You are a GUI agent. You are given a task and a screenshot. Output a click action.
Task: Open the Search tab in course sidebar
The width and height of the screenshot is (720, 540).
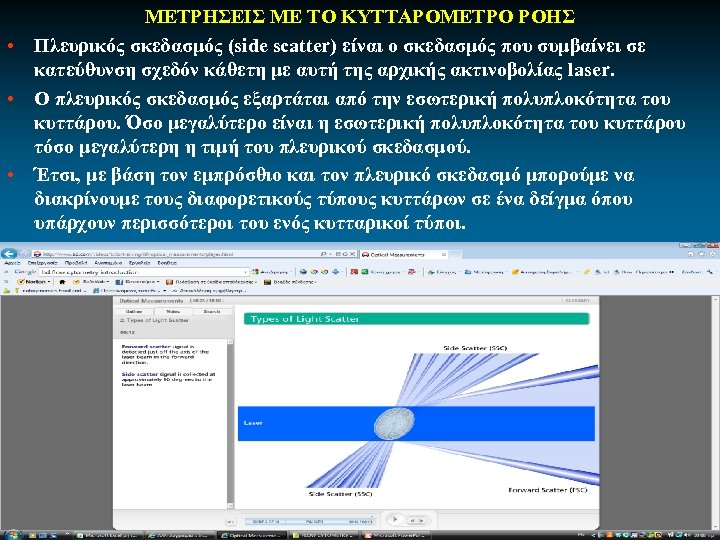(212, 311)
